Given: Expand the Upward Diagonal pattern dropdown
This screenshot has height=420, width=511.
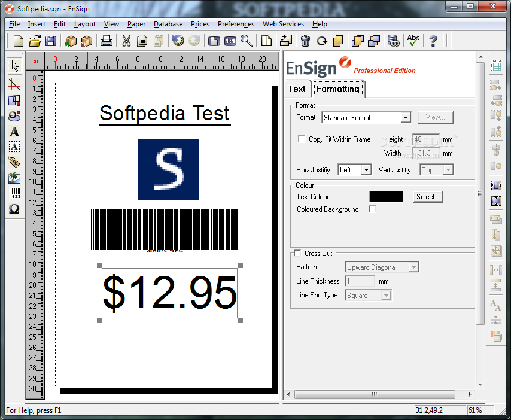Looking at the screenshot, I should point(413,267).
